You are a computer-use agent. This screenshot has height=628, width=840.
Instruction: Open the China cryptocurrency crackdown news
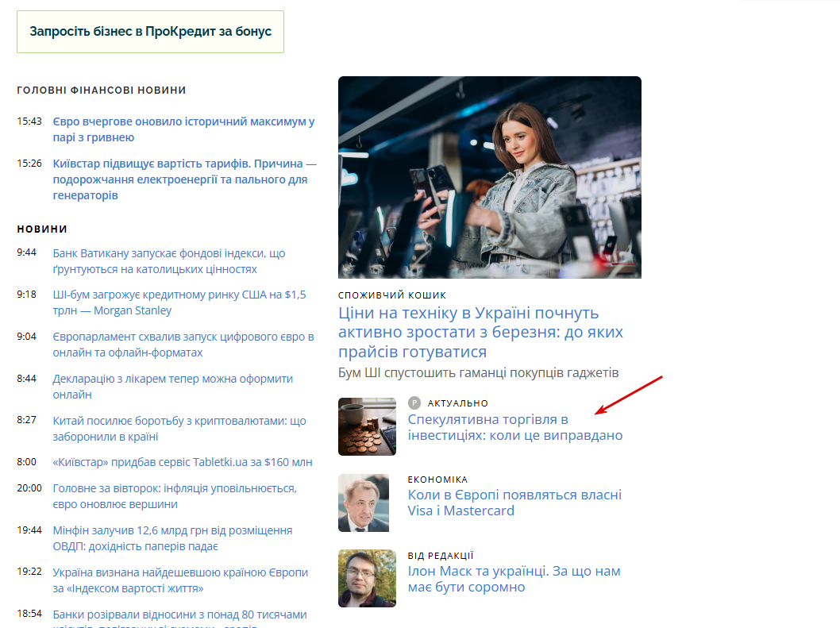click(179, 429)
